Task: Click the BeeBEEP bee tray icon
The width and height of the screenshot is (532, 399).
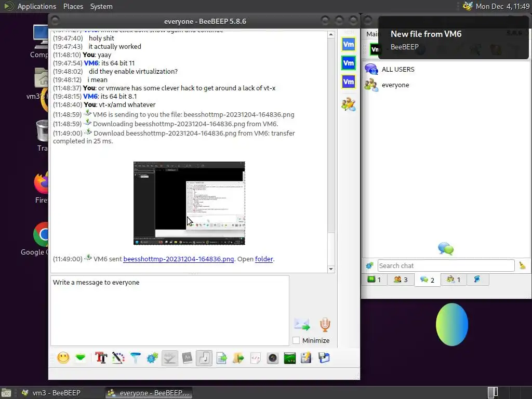Action: pyautogui.click(x=468, y=6)
